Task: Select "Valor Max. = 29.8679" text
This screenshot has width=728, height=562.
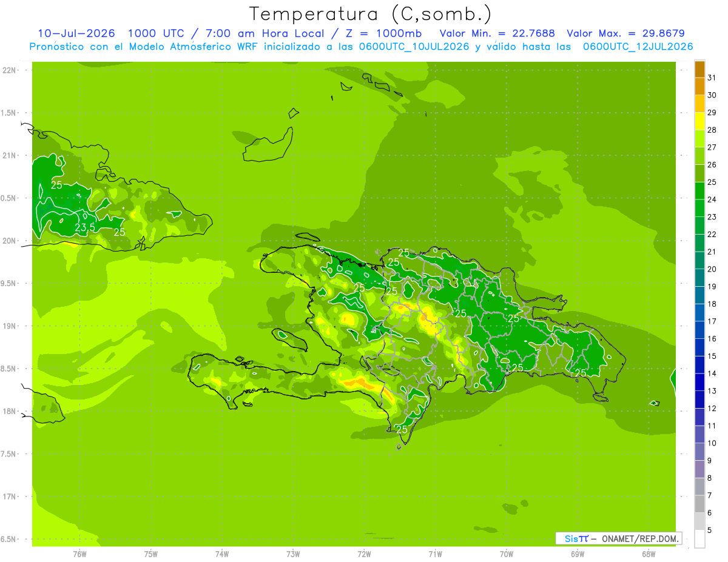Action: coord(625,33)
